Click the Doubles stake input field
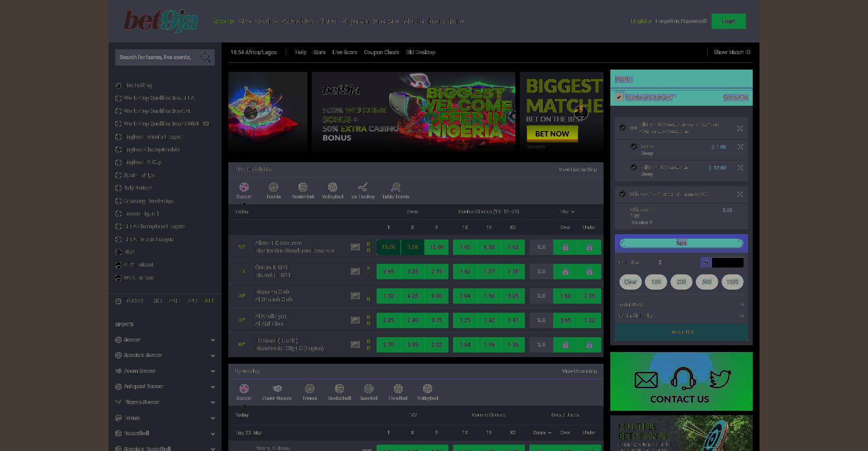 coord(727,263)
